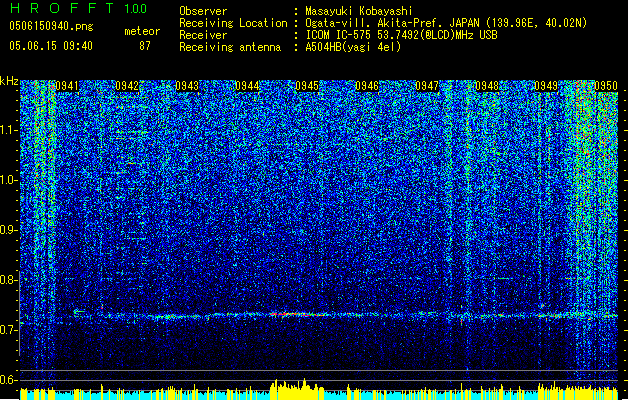
Task: Click the 0941 time marker
Action: click(67, 86)
